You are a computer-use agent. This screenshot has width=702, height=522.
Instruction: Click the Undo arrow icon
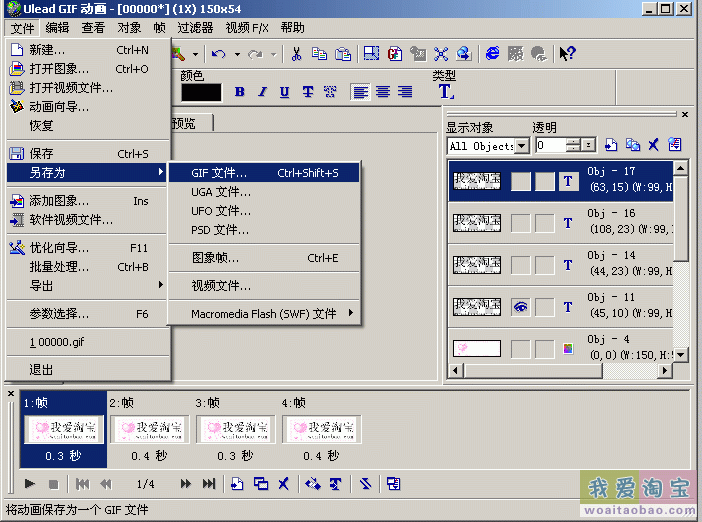pos(218,54)
